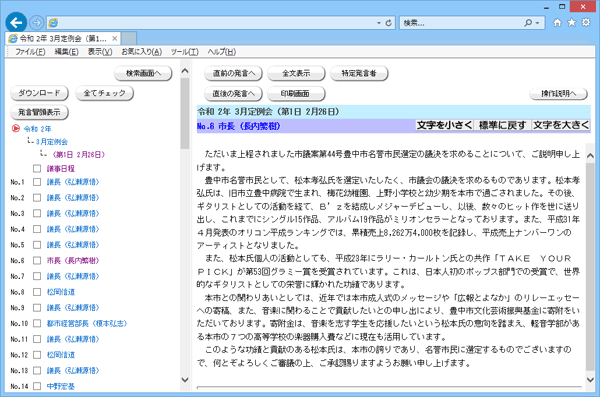Image resolution: width=600 pixels, height=397 pixels.
Task: Click the 全てチェック button
Action: [x=104, y=93]
